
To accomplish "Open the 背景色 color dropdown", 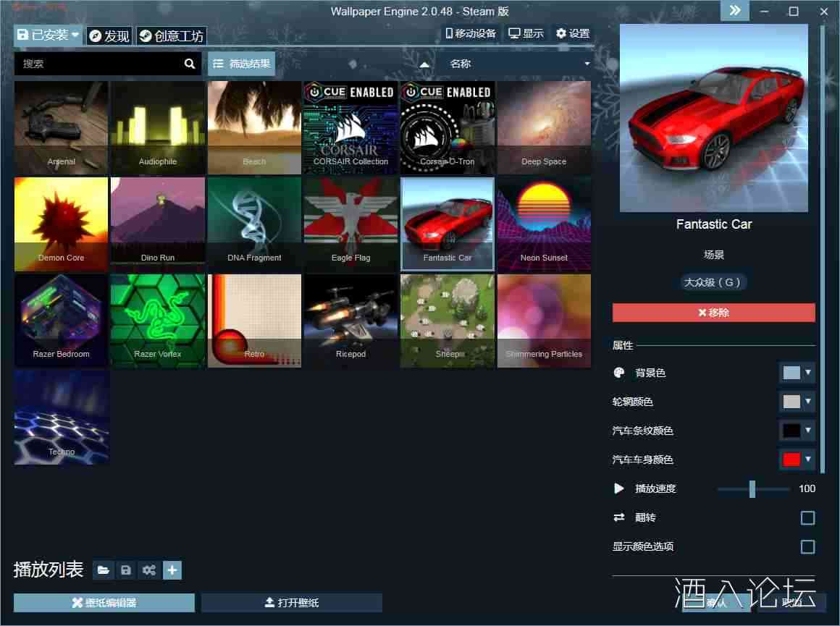I will click(x=797, y=373).
